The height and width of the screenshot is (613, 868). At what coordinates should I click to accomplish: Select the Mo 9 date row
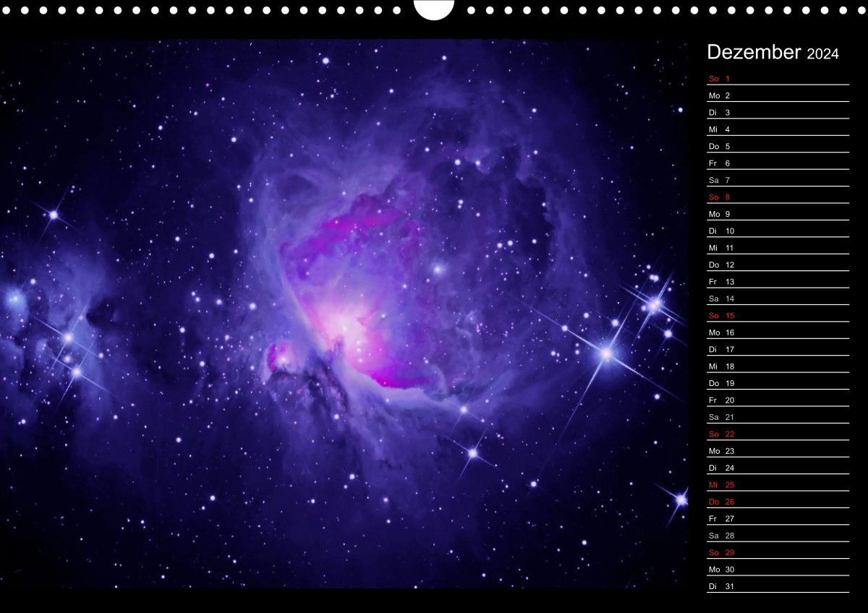778,213
